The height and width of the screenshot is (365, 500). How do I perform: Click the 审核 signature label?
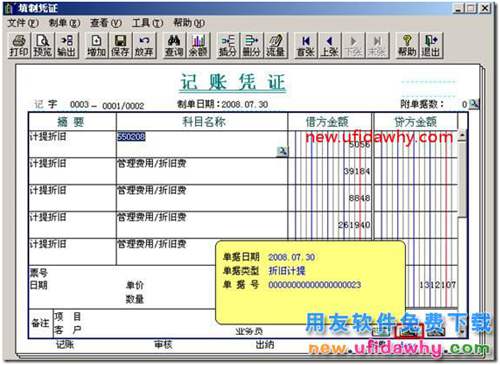tap(163, 345)
